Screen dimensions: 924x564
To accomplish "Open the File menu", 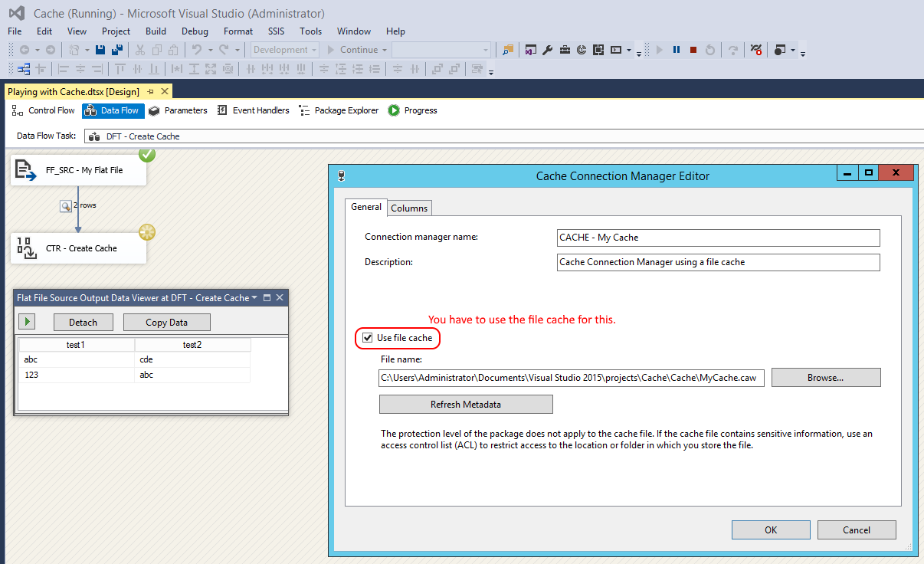I will [15, 31].
